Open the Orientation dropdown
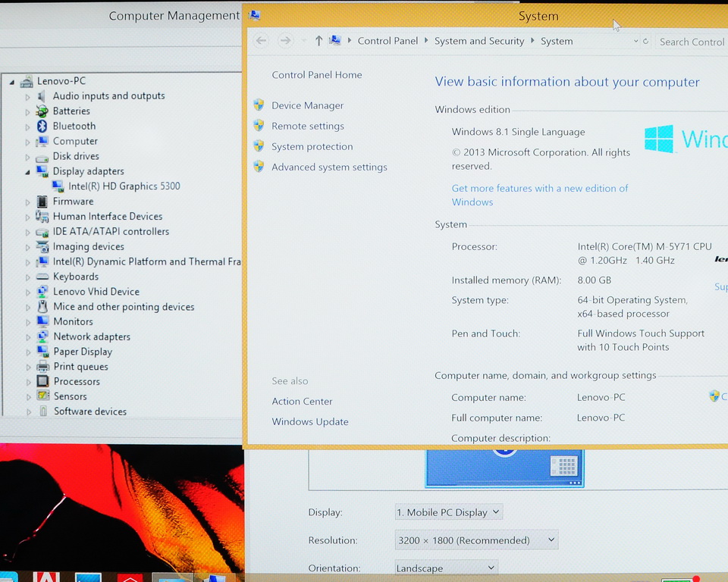 coord(446,568)
